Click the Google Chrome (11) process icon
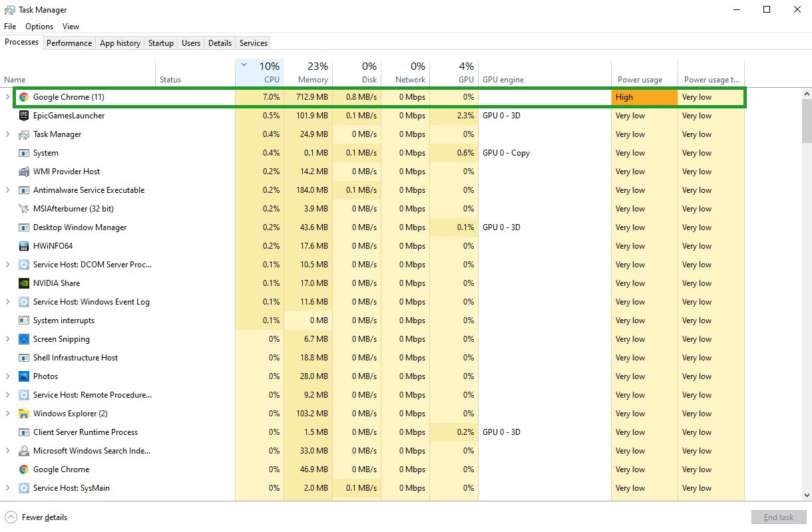The height and width of the screenshot is (532, 812). 24,97
